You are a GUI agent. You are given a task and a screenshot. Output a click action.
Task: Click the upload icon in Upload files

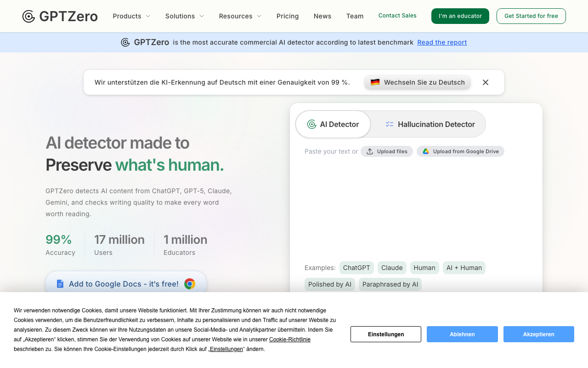click(370, 151)
